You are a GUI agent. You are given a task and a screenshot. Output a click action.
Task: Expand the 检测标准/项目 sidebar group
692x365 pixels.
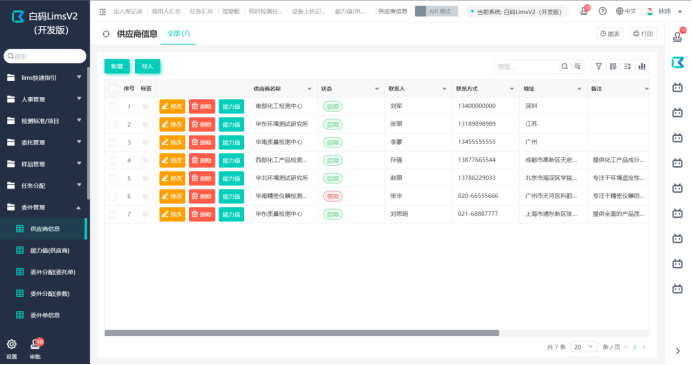tap(44, 121)
